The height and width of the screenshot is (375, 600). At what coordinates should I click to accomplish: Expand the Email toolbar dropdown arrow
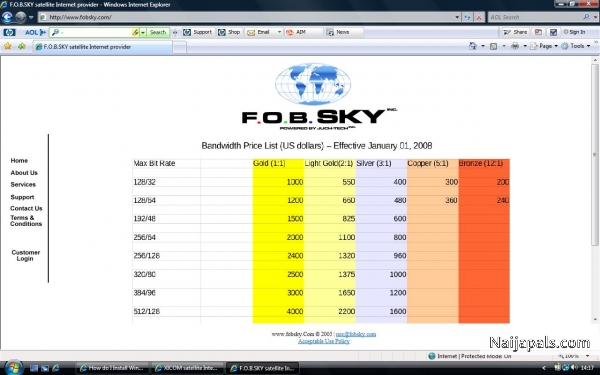[x=279, y=32]
